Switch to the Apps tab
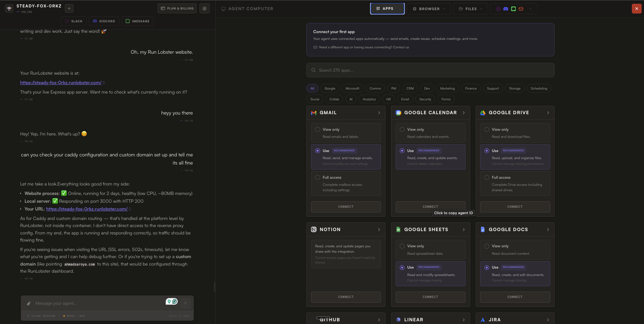Viewport: 644px width, 324px height. [387, 9]
